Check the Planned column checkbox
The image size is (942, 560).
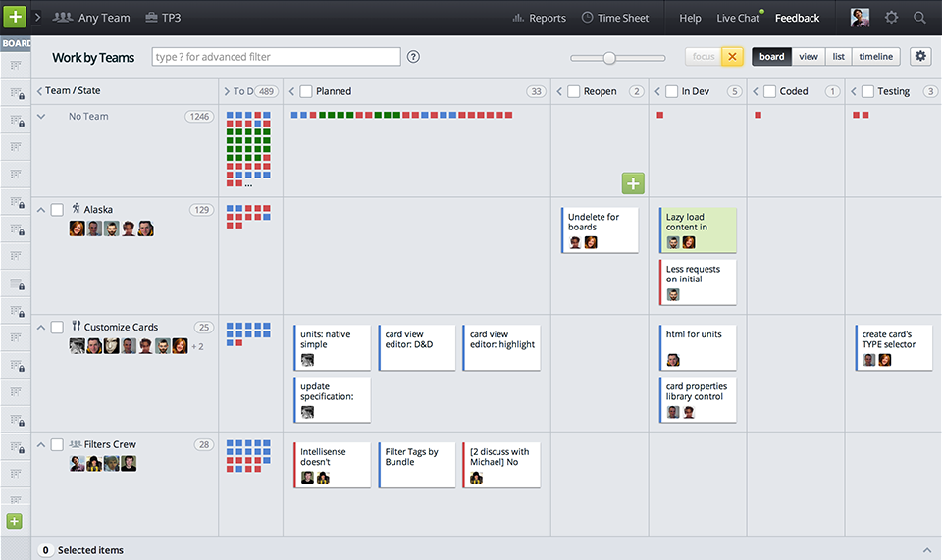[x=306, y=91]
